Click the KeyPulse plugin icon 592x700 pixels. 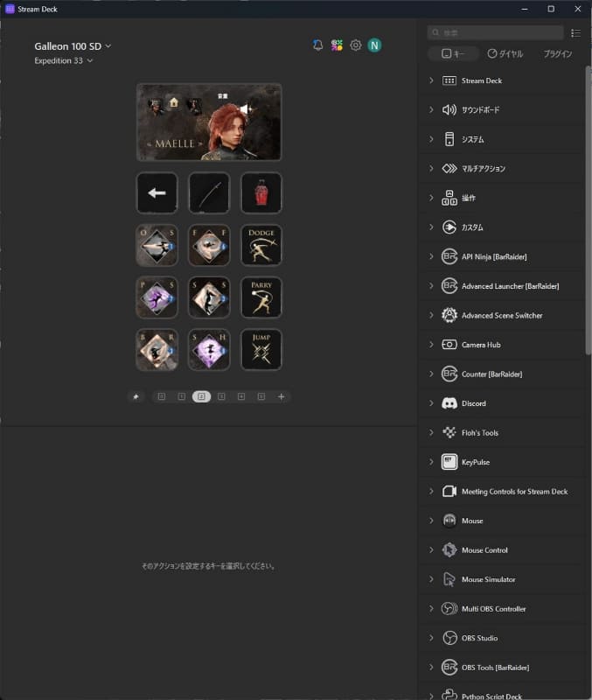(x=449, y=462)
